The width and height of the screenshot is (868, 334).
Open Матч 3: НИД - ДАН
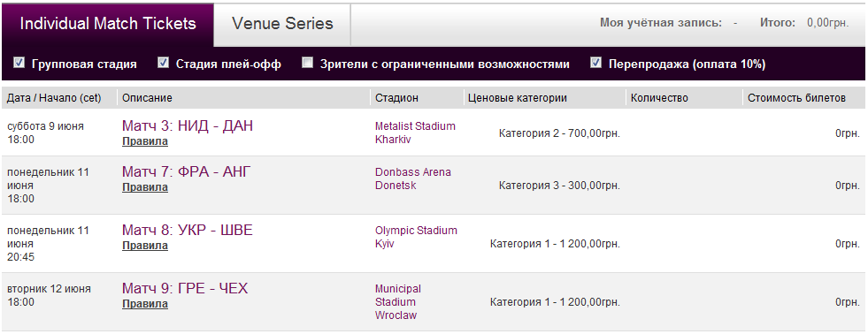pyautogui.click(x=187, y=126)
